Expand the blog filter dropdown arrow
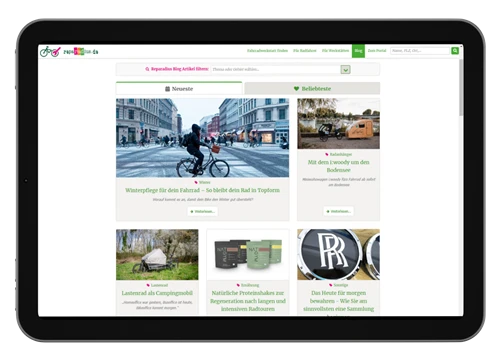This screenshot has height=360, width=500. tap(346, 70)
